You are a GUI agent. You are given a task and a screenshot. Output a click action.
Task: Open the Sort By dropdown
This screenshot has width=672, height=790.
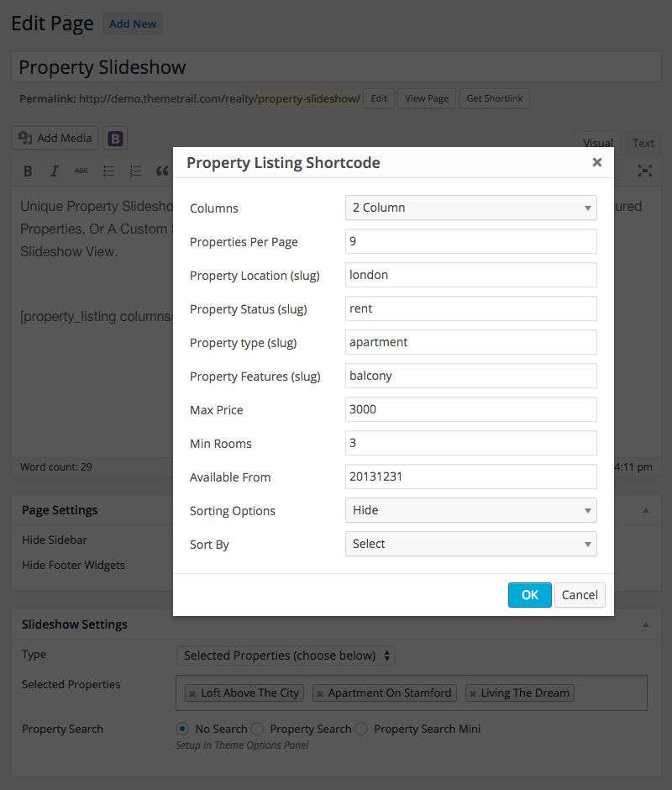tap(471, 544)
